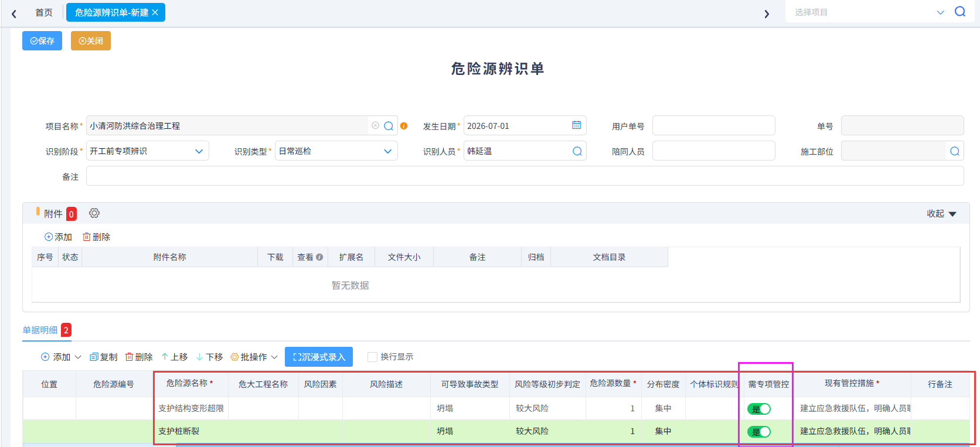The image size is (980, 447).
Task: Click the search icon in 识别人员 field
Action: point(577,151)
